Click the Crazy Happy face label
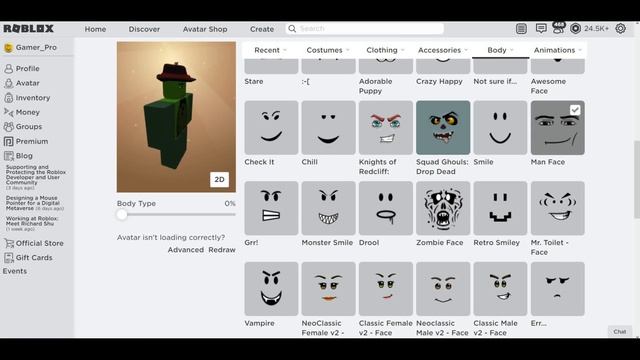640x360 pixels. coord(439,81)
